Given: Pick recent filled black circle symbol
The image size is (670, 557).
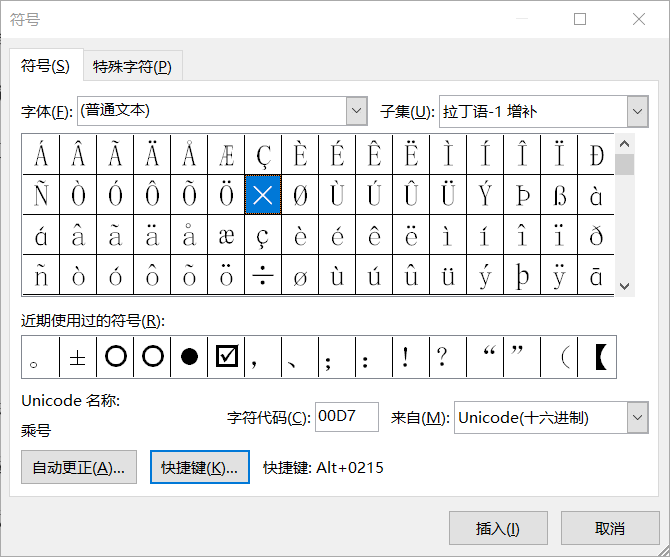Looking at the screenshot, I should tap(189, 357).
